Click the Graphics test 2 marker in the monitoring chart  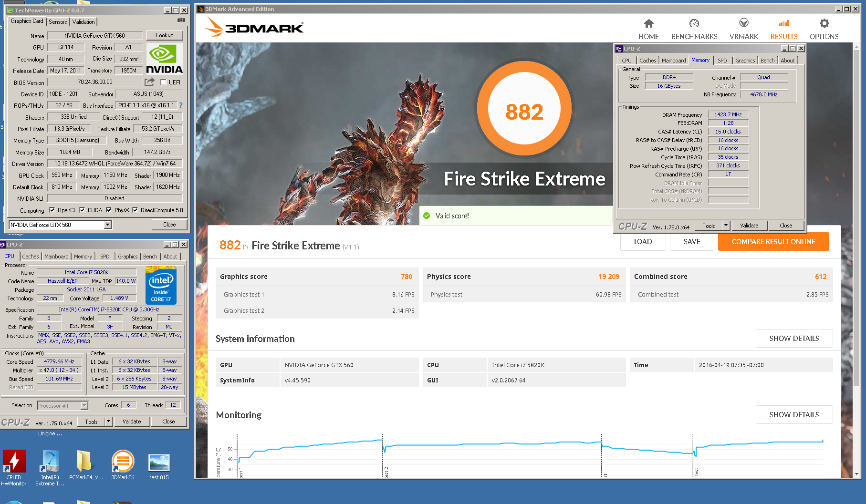tap(386, 472)
